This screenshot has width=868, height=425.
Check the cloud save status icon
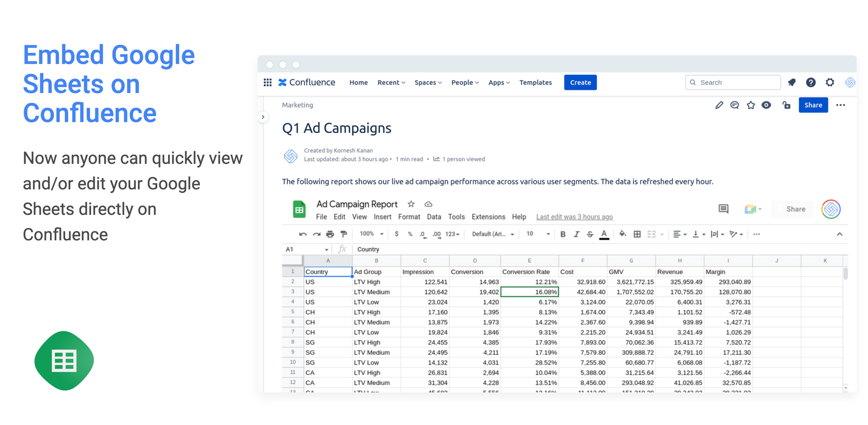point(428,204)
